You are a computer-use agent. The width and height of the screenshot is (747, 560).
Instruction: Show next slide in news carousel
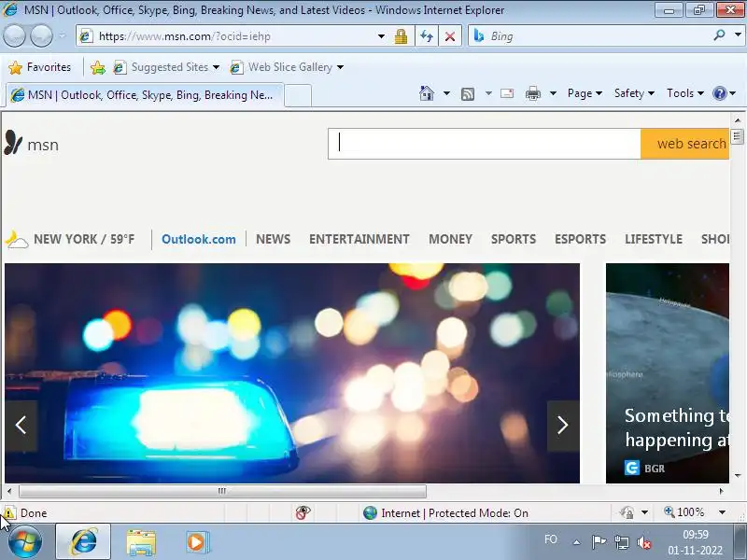tap(563, 426)
